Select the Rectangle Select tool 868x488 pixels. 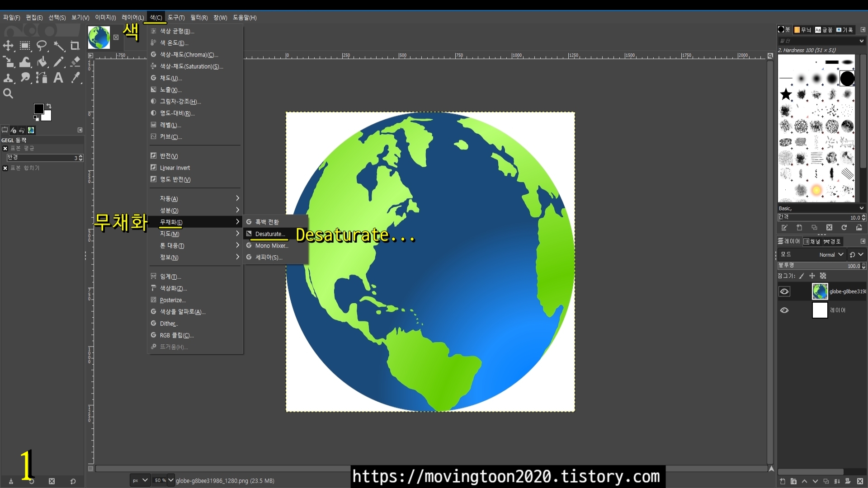coord(25,46)
